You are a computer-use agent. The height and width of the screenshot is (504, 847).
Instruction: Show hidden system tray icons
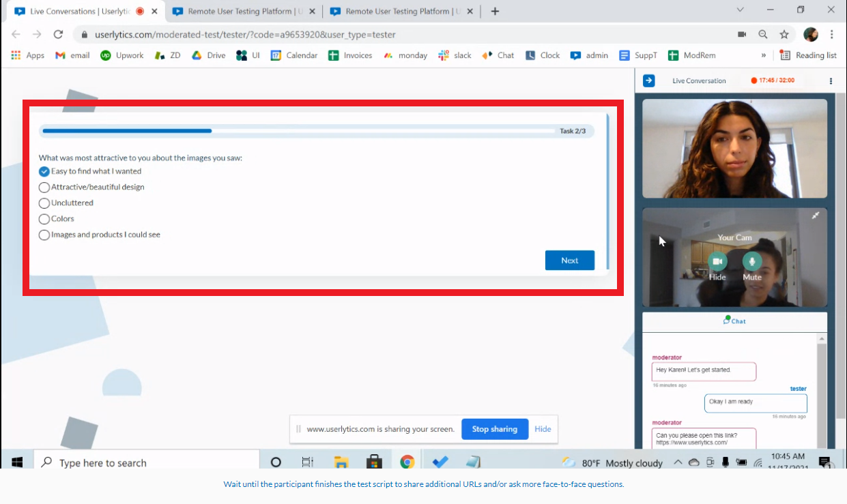point(678,462)
